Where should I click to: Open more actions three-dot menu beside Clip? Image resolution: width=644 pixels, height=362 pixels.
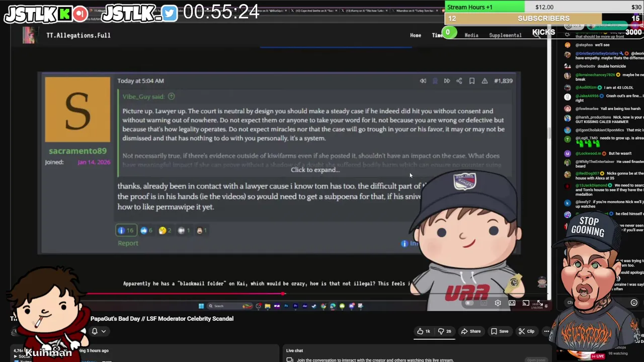coord(546,331)
